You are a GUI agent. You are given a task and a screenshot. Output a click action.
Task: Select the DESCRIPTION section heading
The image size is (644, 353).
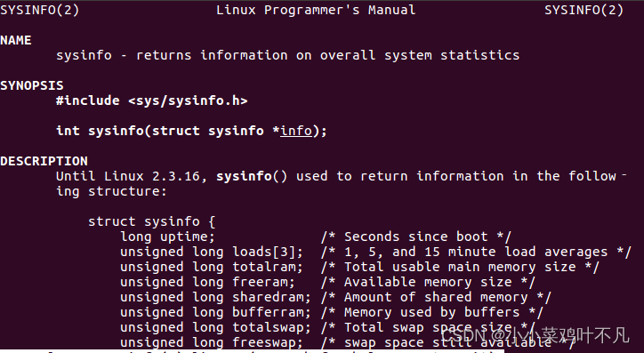(x=44, y=161)
